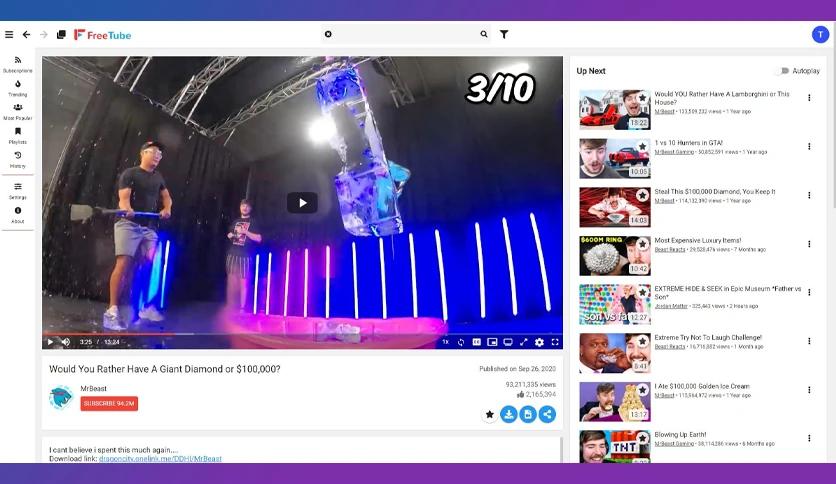
Task: Open the Most Expensive Luxury Items thumbnail
Action: coord(615,256)
